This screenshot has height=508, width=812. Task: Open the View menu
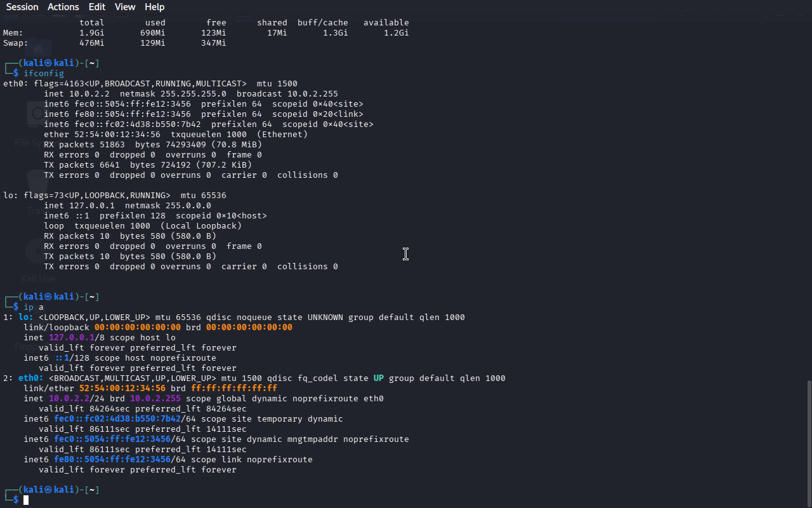pos(125,7)
